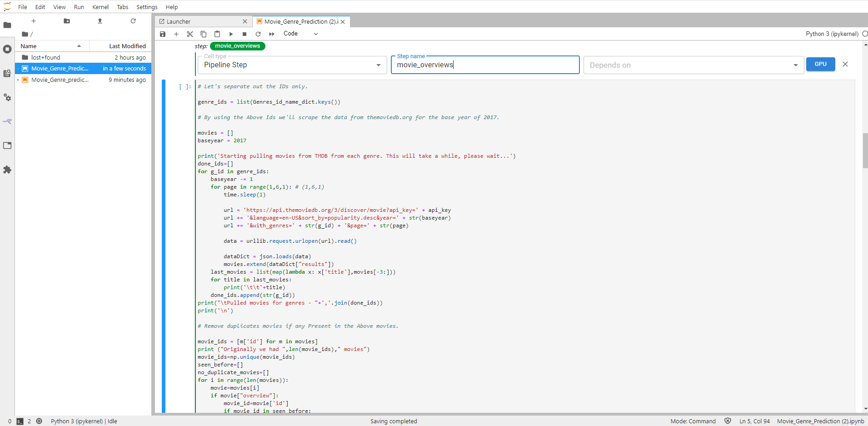868x426 pixels.
Task: Click the kernel chip icon in status bar
Action: (x=39, y=421)
